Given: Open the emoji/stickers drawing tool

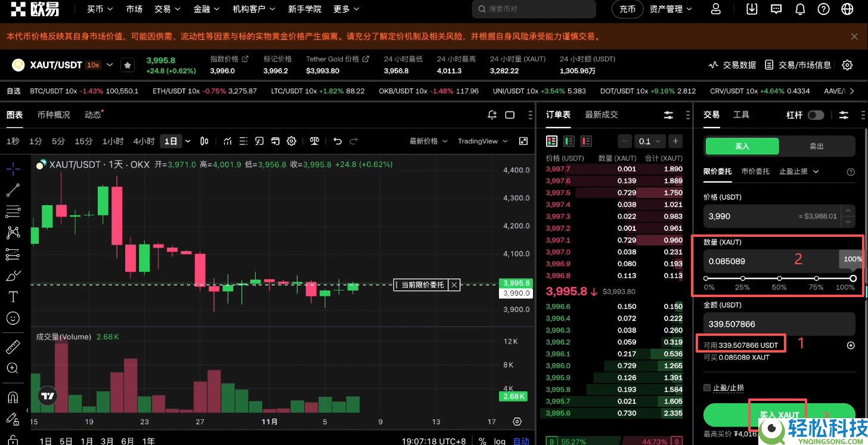Looking at the screenshot, I should 13,318.
